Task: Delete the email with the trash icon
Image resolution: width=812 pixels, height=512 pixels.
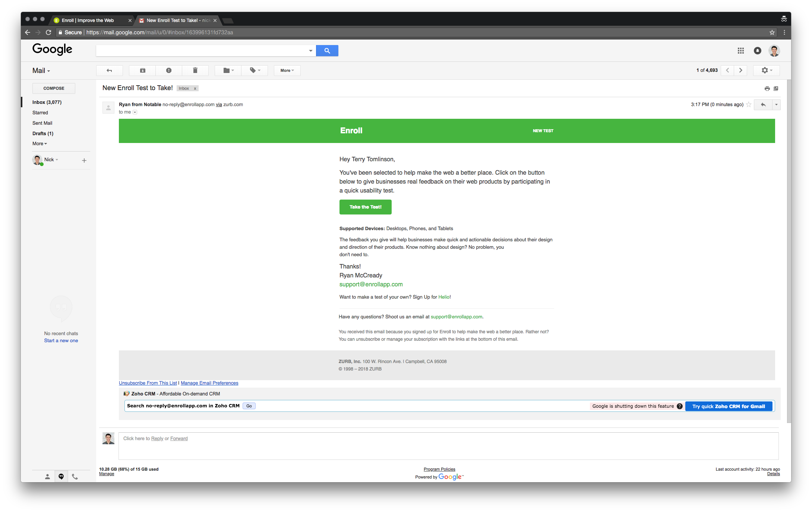Action: point(195,70)
